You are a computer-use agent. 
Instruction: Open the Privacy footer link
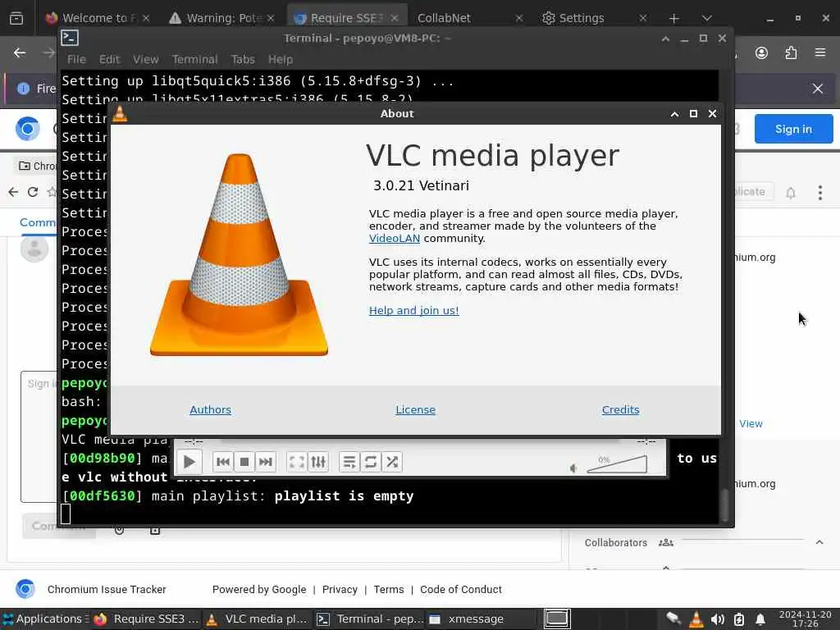340,589
